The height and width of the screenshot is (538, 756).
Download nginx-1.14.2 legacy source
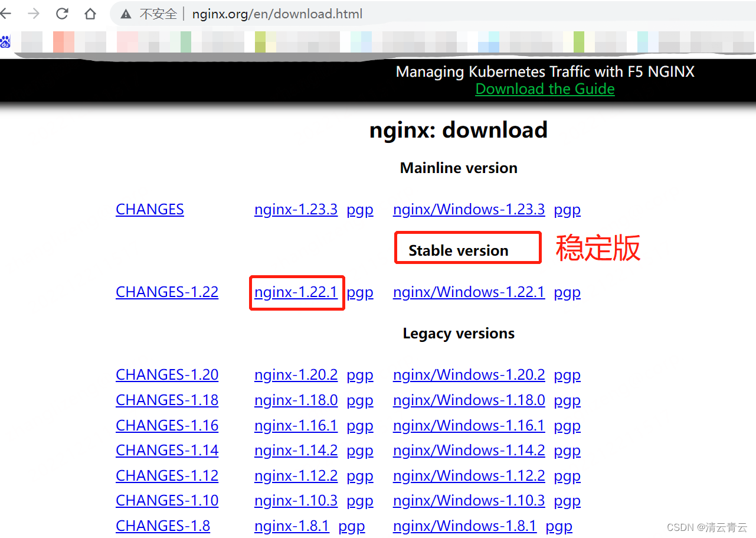click(x=296, y=451)
